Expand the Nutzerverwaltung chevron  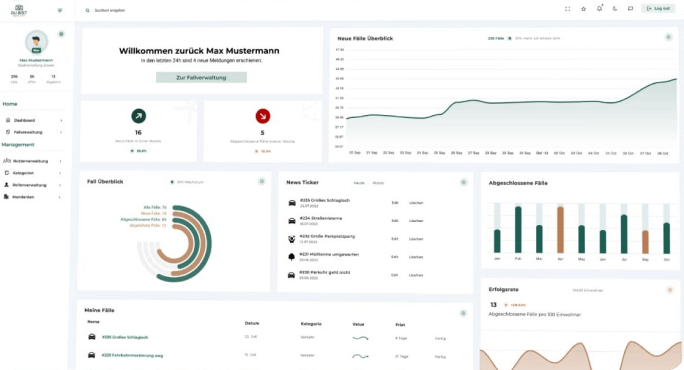pyautogui.click(x=60, y=161)
